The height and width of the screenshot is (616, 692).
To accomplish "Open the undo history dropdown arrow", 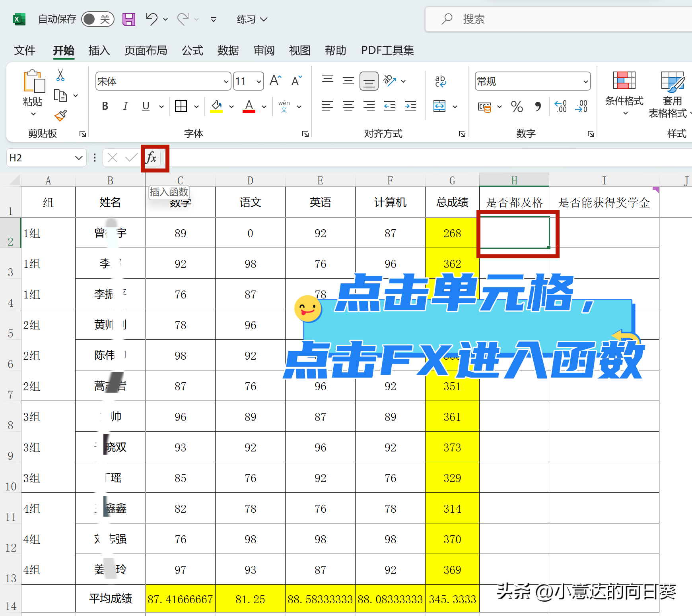I will (165, 19).
